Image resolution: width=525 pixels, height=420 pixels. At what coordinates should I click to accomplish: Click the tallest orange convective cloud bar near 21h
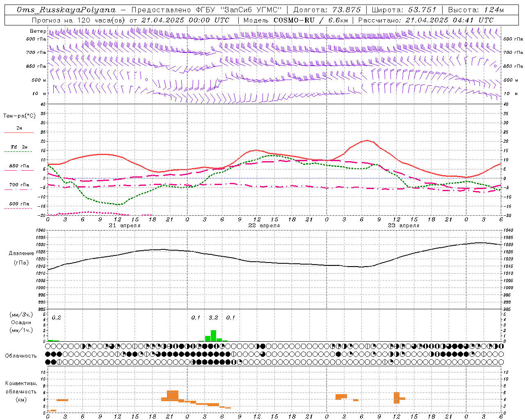[173, 396]
